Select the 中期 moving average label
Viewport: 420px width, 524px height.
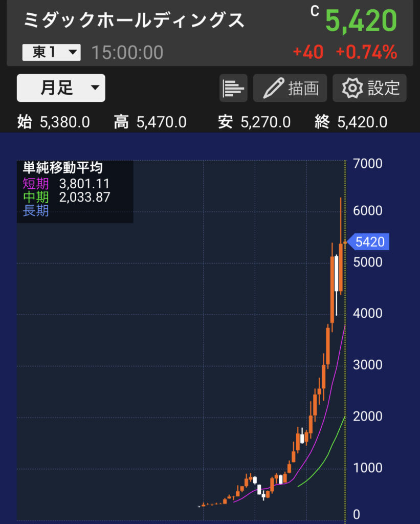tap(36, 197)
